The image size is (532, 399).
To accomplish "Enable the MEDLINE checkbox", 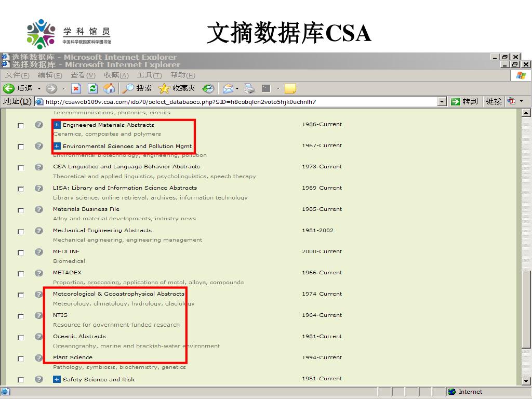I will [21, 253].
